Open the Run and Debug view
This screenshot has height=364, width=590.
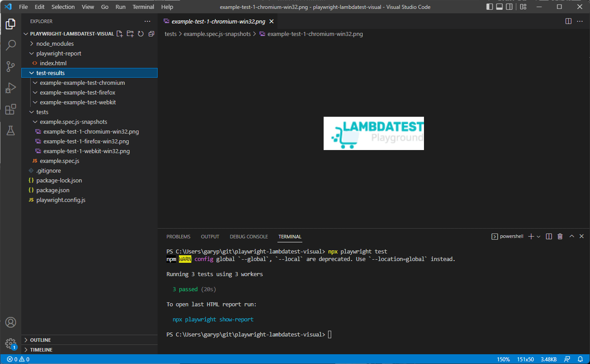point(11,88)
